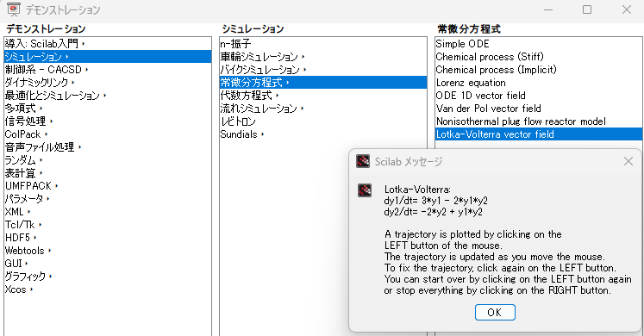The height and width of the screenshot is (336, 644).
Task: Launch the Lorenz equation demo
Action: 539,83
